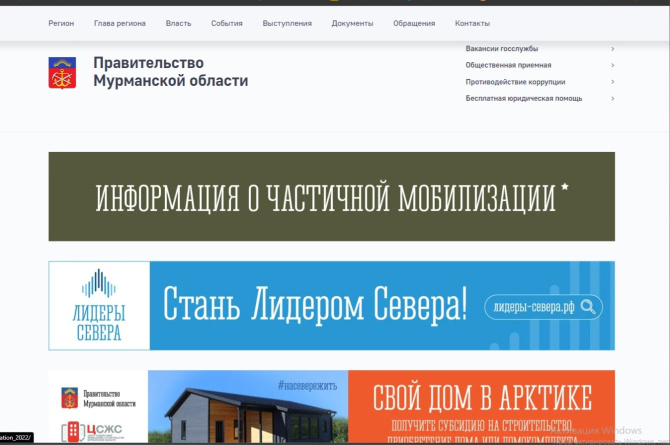Screen dimensions: 670x445
Task: Click the arrow beside Противодействие коррупции
Action: [612, 82]
